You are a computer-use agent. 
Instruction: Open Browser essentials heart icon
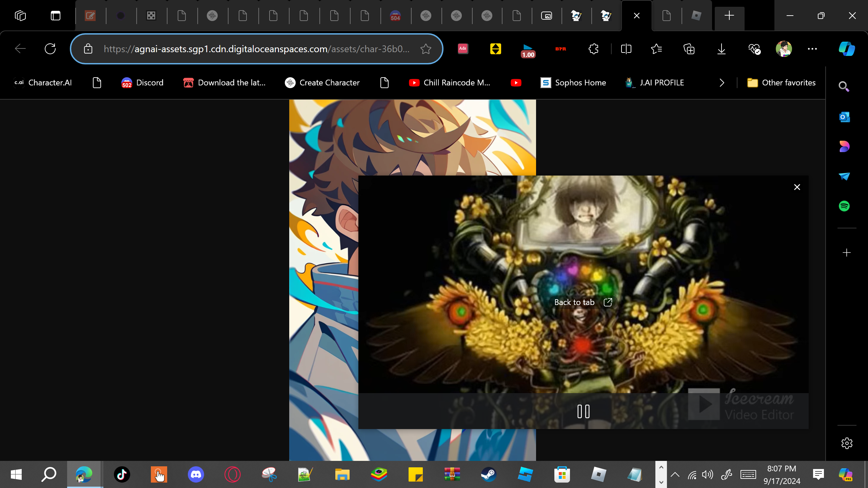tap(754, 49)
